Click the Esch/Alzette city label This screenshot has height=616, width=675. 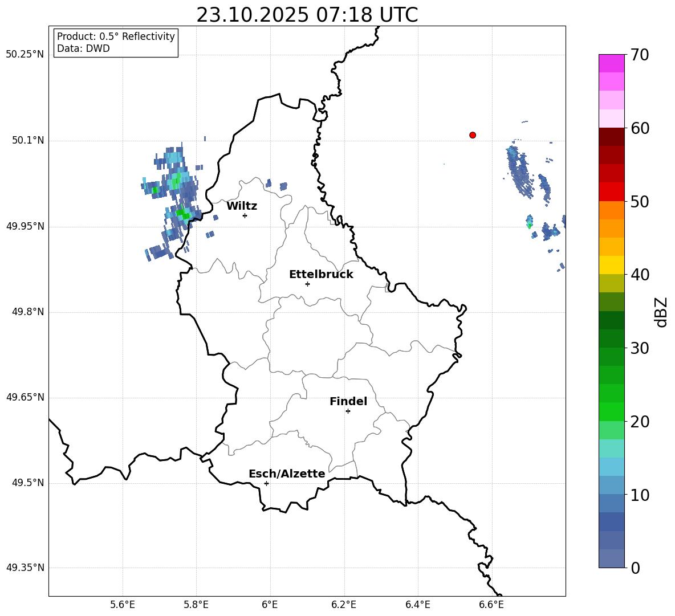(287, 474)
